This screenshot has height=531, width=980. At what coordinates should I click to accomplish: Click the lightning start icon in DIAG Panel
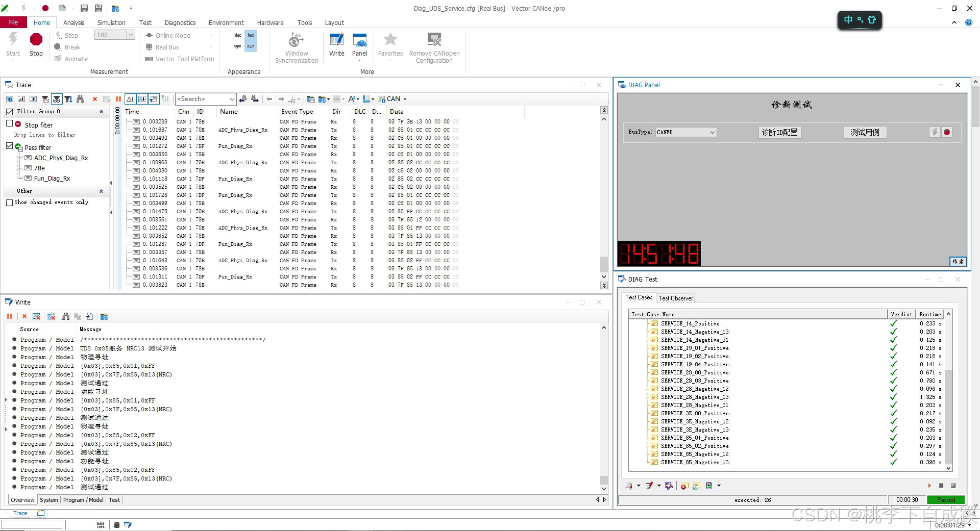tap(935, 132)
